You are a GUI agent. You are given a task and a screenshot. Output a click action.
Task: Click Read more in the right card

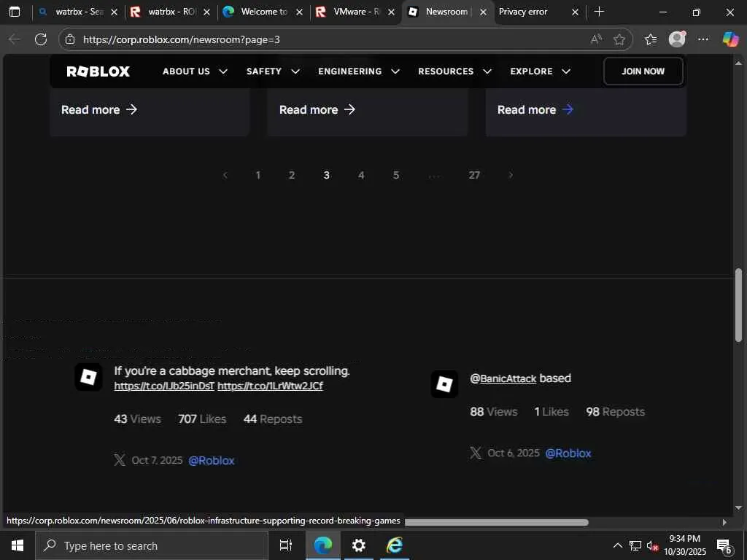[x=535, y=110]
